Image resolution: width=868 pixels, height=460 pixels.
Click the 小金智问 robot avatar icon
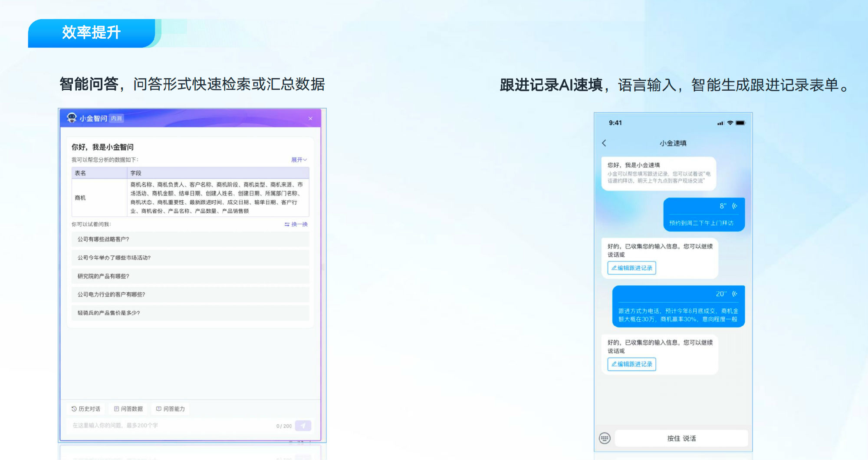pos(72,118)
